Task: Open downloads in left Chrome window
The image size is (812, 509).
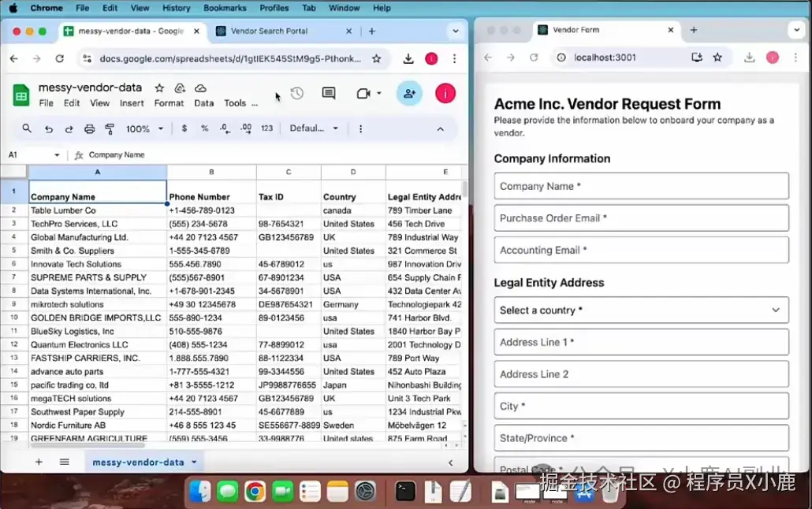Action: point(408,58)
